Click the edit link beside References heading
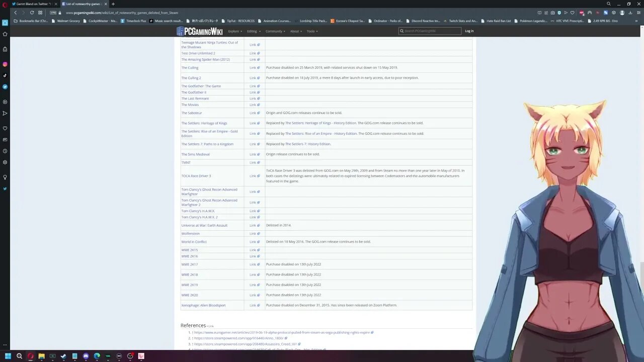This screenshot has width=644, height=362. (211, 326)
